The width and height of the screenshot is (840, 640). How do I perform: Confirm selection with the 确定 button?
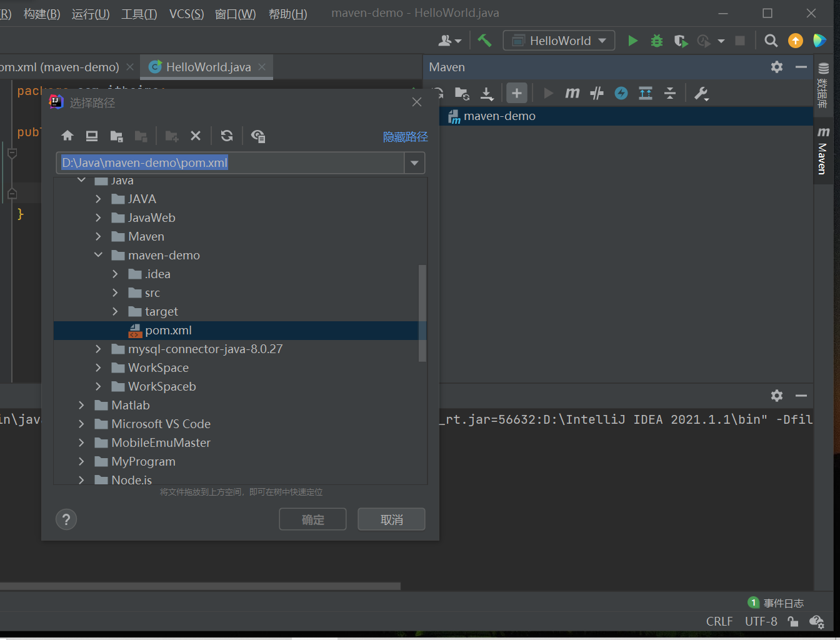tap(312, 519)
